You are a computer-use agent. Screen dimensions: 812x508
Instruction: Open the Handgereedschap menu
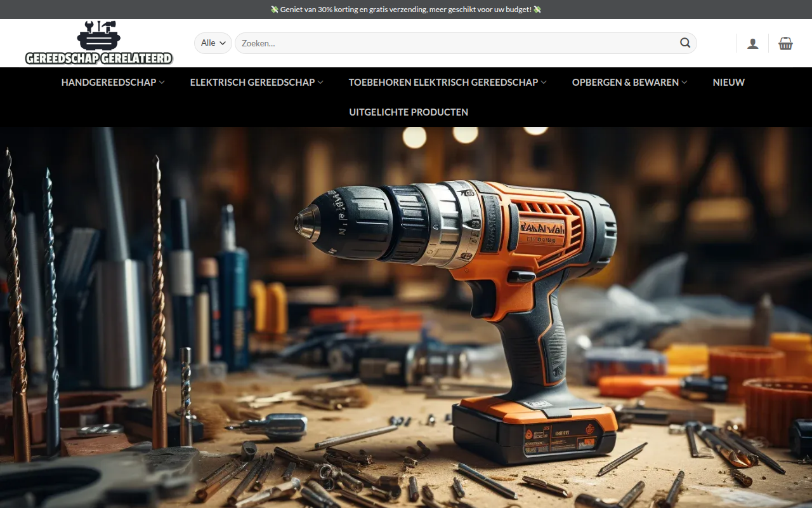(113, 82)
